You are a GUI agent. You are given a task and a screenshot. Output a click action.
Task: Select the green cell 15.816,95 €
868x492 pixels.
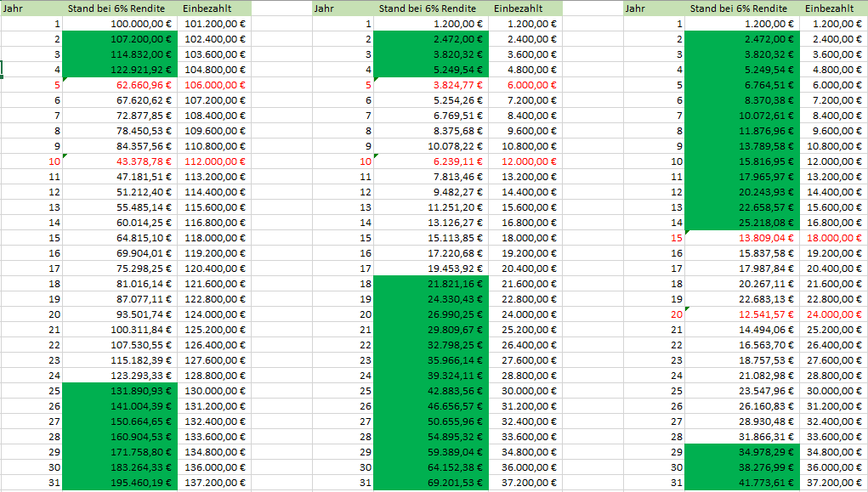pyautogui.click(x=742, y=161)
